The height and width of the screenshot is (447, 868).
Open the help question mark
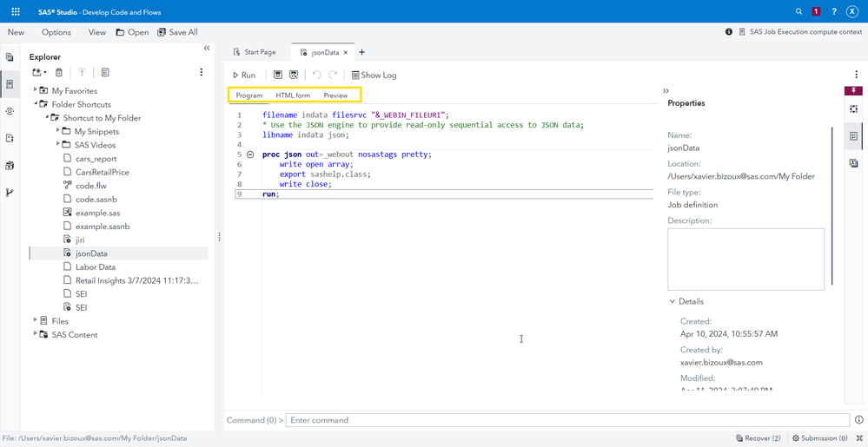click(x=833, y=11)
